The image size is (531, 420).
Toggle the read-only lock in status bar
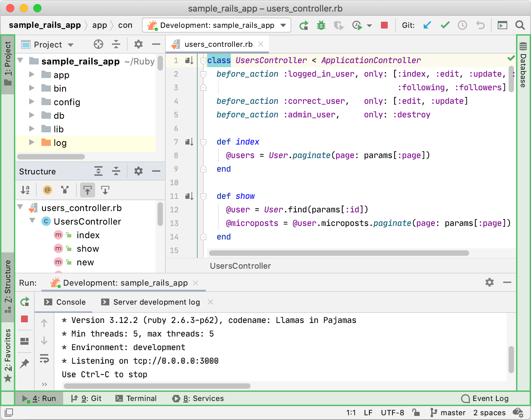(416, 413)
